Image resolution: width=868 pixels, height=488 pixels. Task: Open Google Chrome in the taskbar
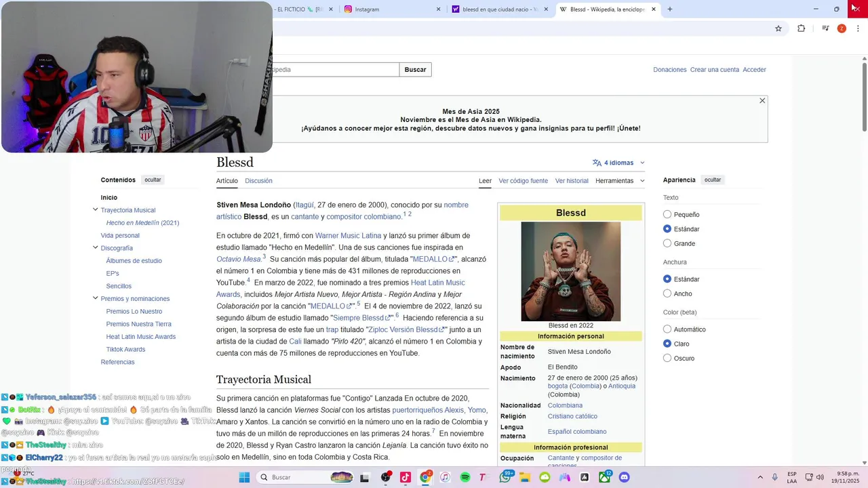(425, 477)
